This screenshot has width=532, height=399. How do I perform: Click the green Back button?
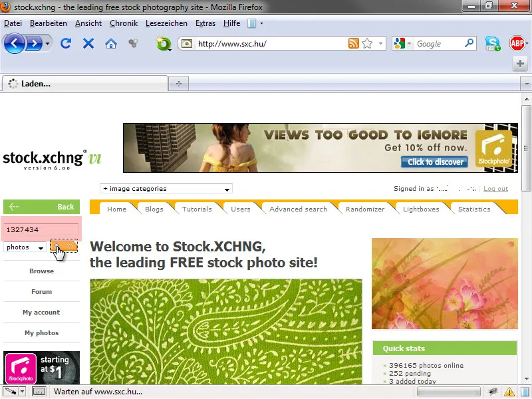tap(41, 207)
